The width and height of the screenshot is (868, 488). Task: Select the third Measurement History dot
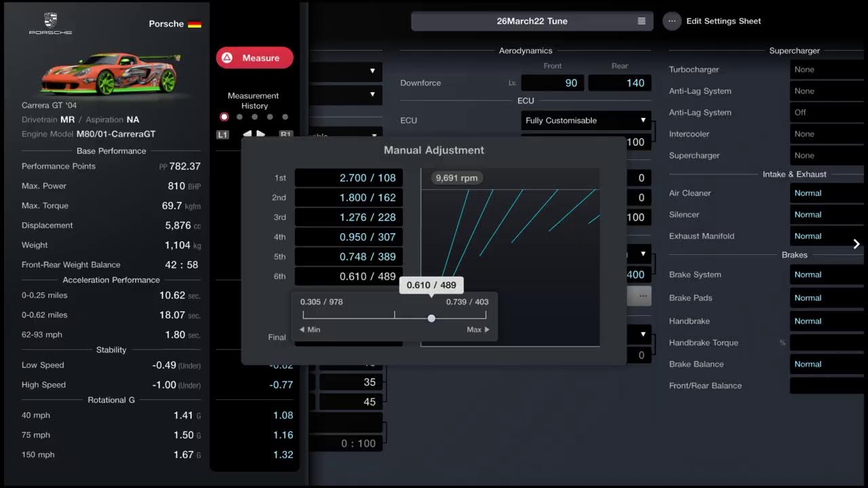point(254,117)
